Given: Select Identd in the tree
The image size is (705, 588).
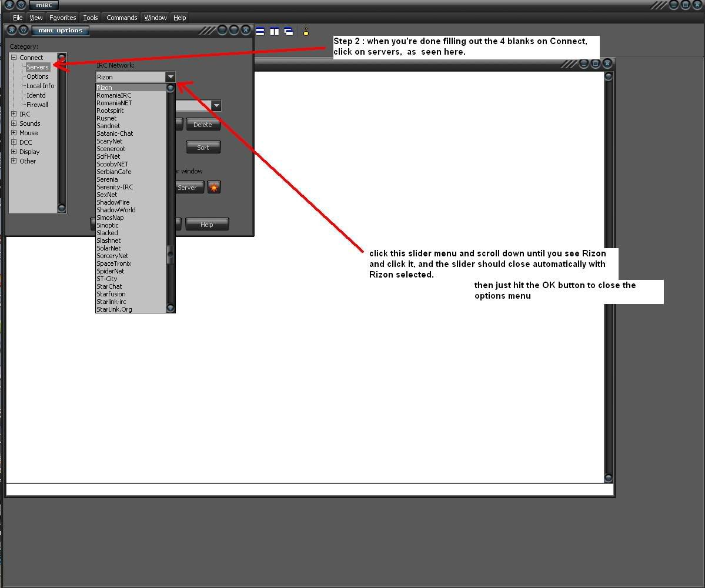Looking at the screenshot, I should [36, 95].
